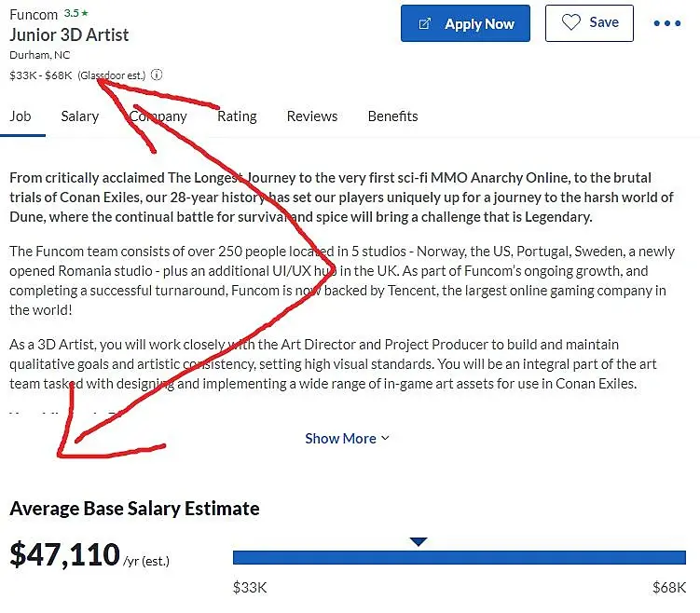This screenshot has height=613, width=700.
Task: Select the Job tab
Action: (x=21, y=116)
